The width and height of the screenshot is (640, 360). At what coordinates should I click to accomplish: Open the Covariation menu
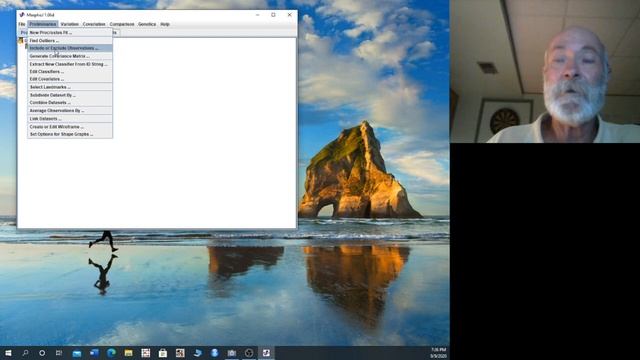point(94,24)
